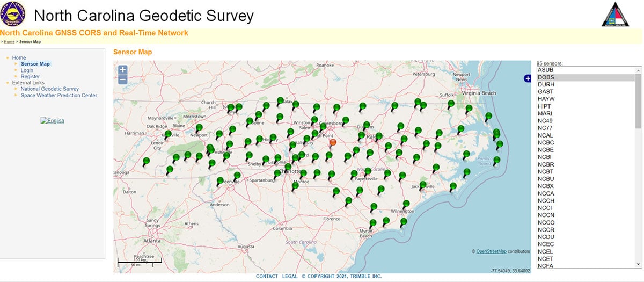Viewport: 644px width, 282px height.
Task: Select NCCI in the sensor list
Action: point(586,208)
